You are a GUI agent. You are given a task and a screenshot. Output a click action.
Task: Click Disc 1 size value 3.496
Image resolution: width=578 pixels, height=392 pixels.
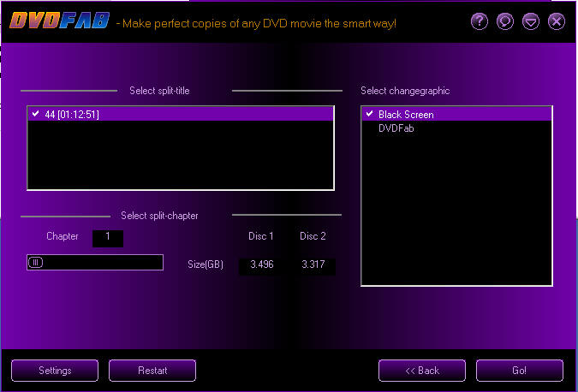[x=262, y=266]
